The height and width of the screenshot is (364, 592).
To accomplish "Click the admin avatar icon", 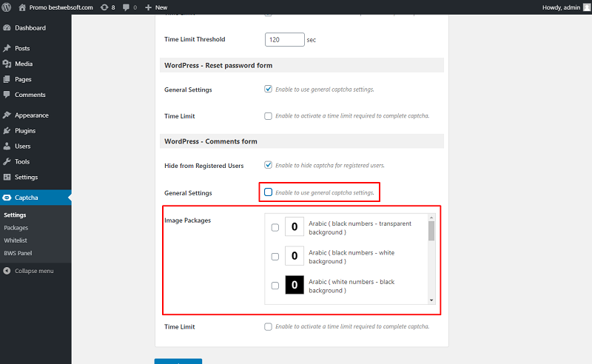I will point(587,7).
